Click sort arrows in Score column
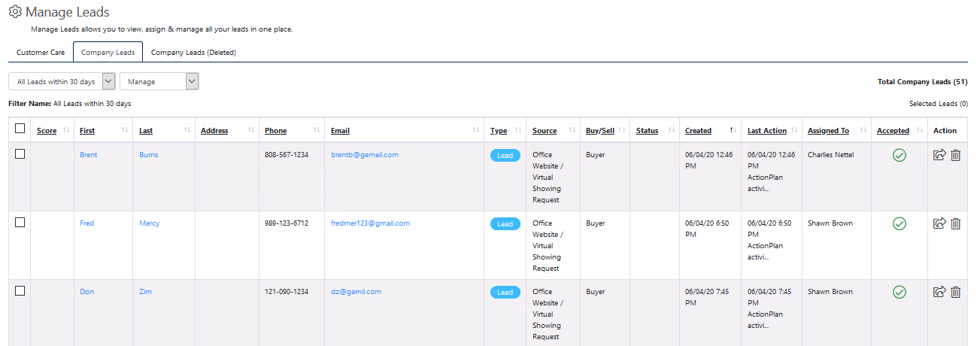 (x=66, y=131)
